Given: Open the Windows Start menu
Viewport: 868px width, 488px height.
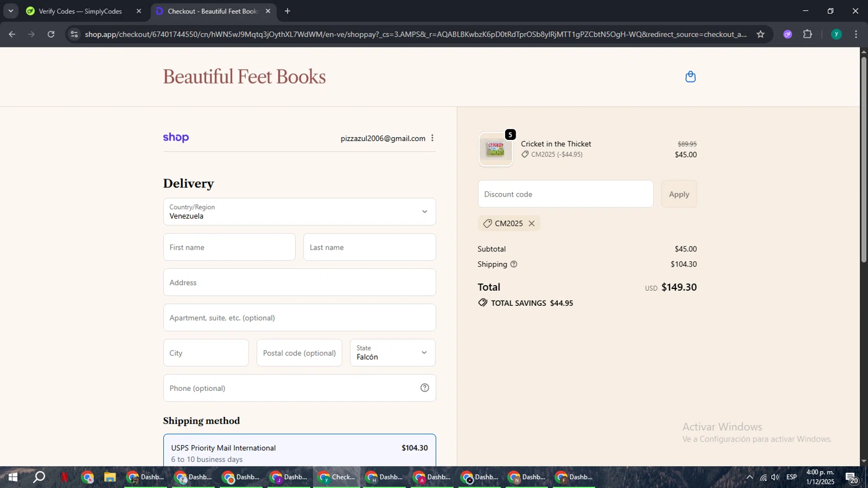Looking at the screenshot, I should click(13, 477).
